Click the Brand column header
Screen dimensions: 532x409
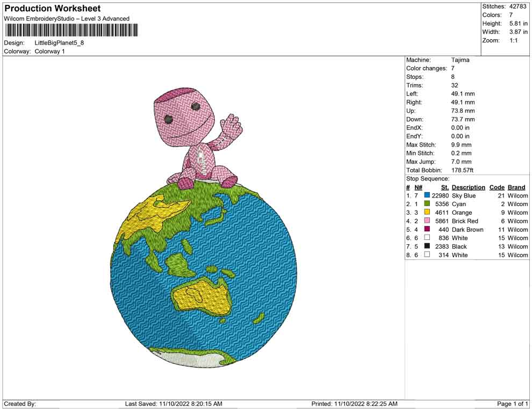(x=516, y=187)
